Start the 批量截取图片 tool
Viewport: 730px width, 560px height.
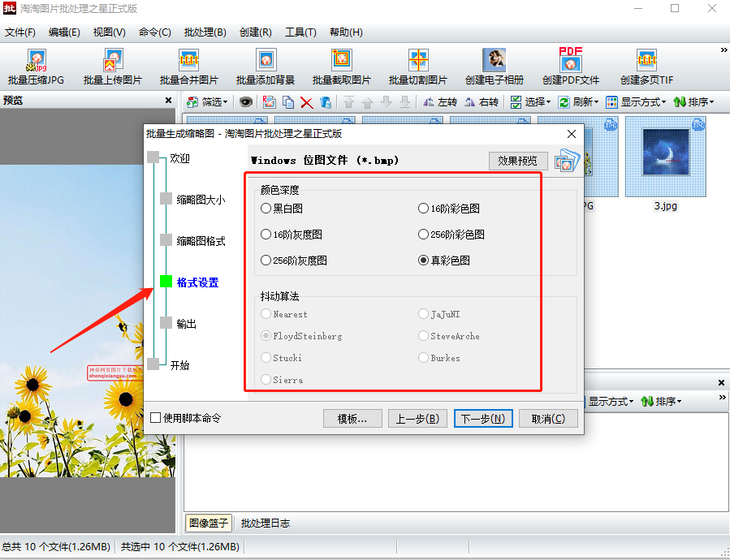(342, 67)
